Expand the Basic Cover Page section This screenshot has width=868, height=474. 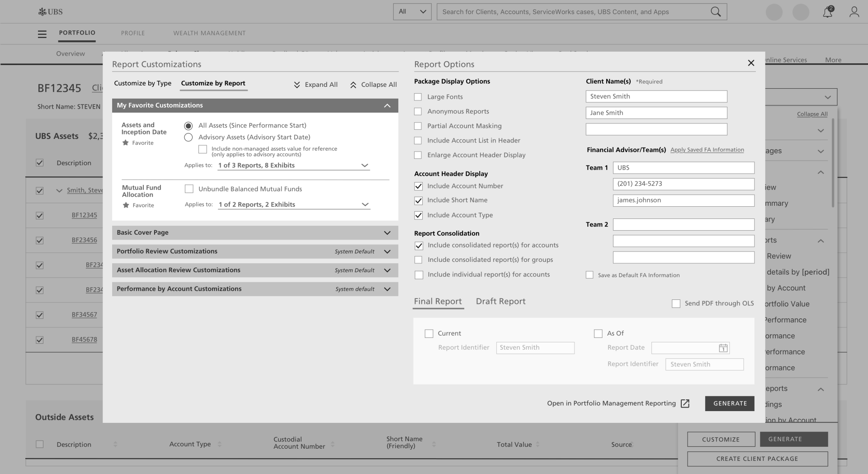387,232
